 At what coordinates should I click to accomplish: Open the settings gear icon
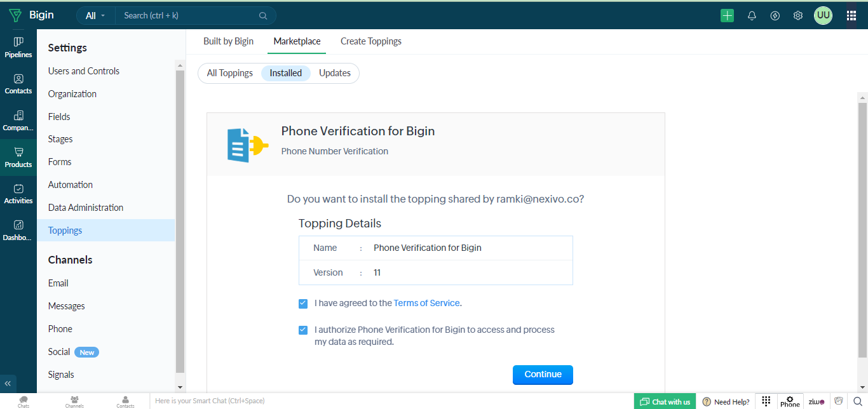point(798,16)
